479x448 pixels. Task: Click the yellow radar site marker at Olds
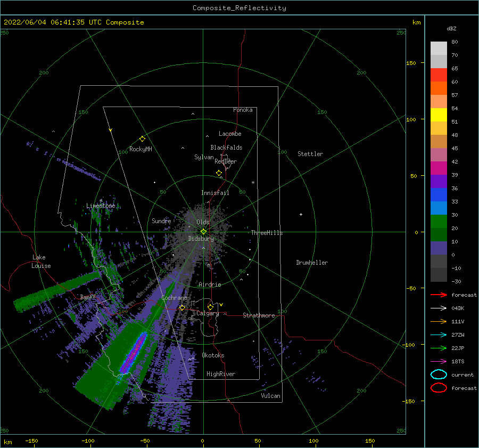[x=203, y=232]
